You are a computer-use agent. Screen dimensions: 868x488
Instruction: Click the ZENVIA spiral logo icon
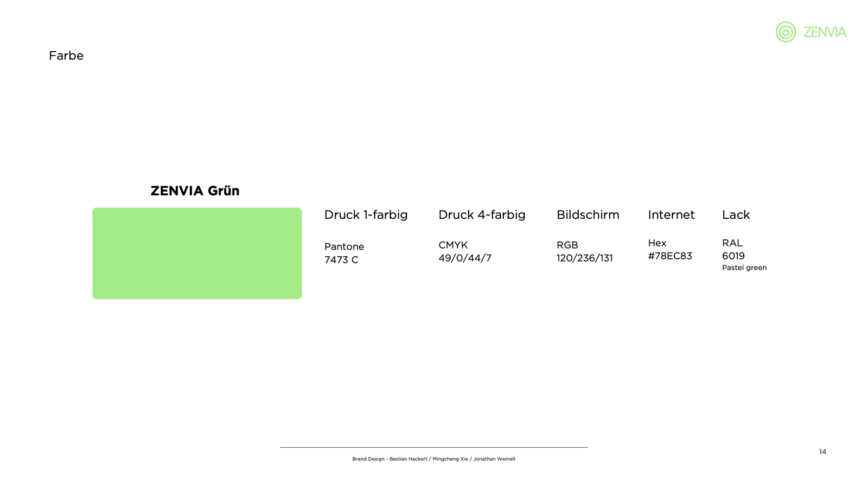[x=785, y=32]
